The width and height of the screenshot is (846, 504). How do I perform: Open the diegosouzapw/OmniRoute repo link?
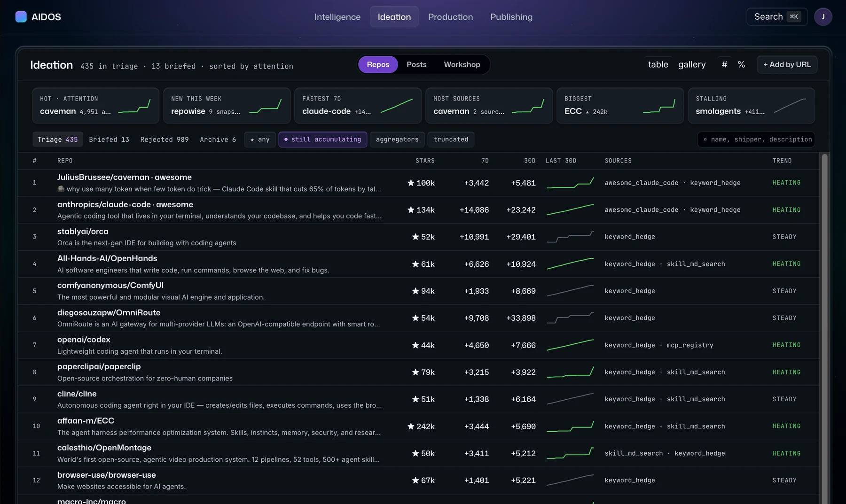pyautogui.click(x=109, y=312)
